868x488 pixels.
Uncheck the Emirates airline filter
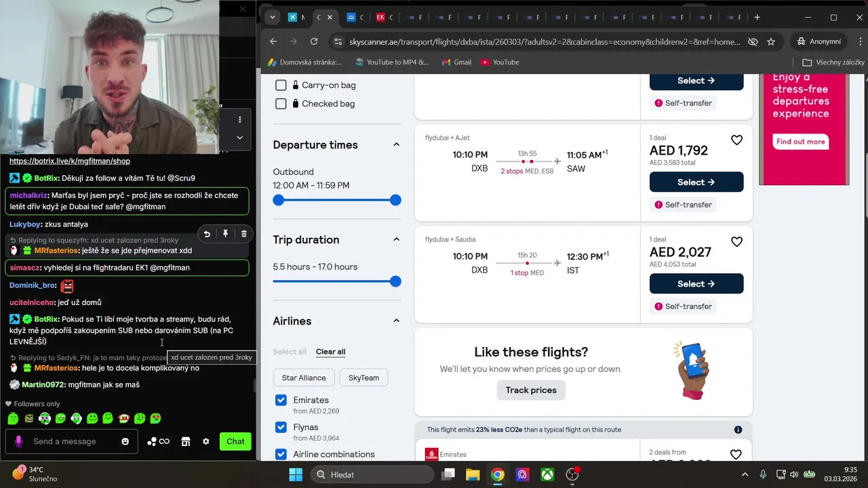(281, 400)
